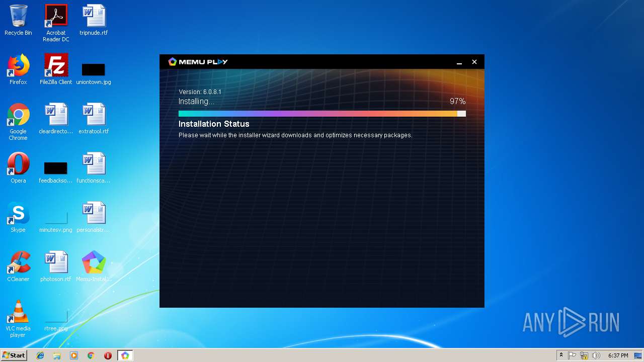Open extratool.rtf document

tap(94, 119)
